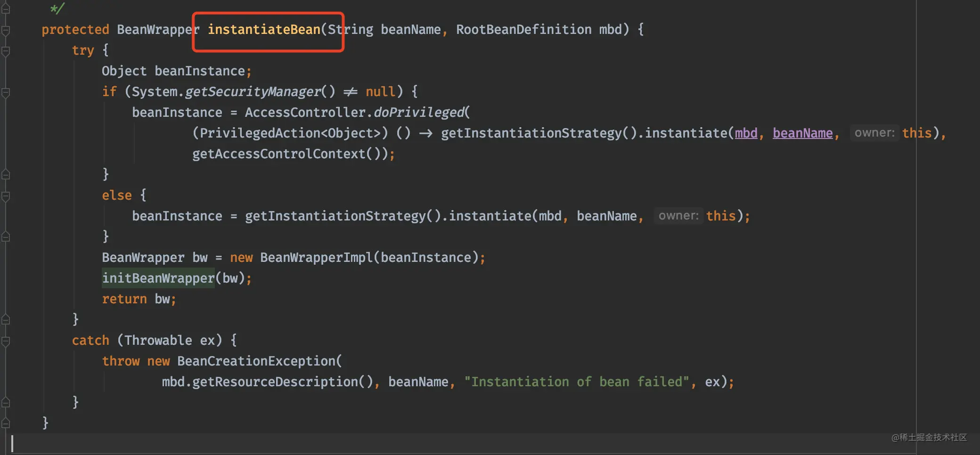The height and width of the screenshot is (455, 980).
Task: Click fold end marker of the comment
Action: click(6, 8)
